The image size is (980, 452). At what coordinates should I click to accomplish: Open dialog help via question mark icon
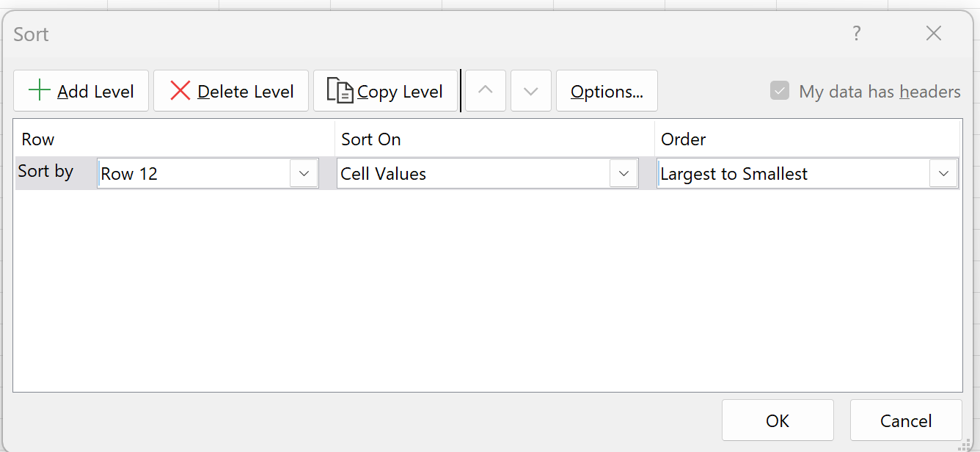tap(856, 33)
